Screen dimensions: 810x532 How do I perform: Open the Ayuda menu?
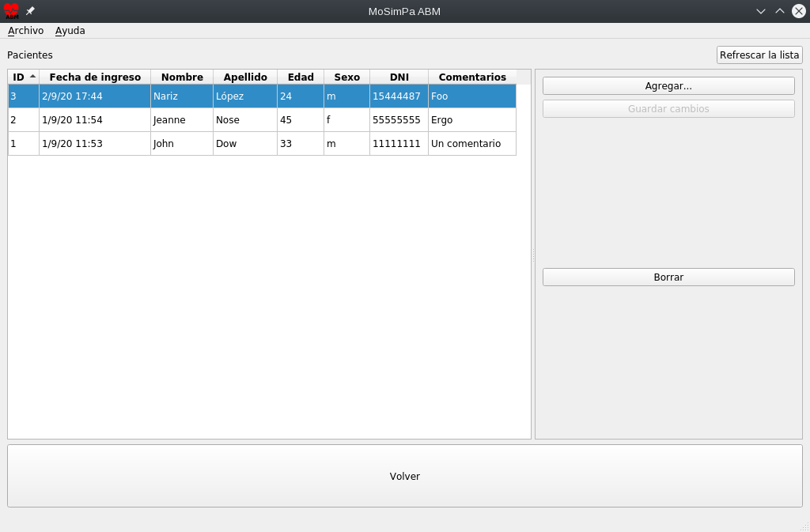pyautogui.click(x=70, y=31)
